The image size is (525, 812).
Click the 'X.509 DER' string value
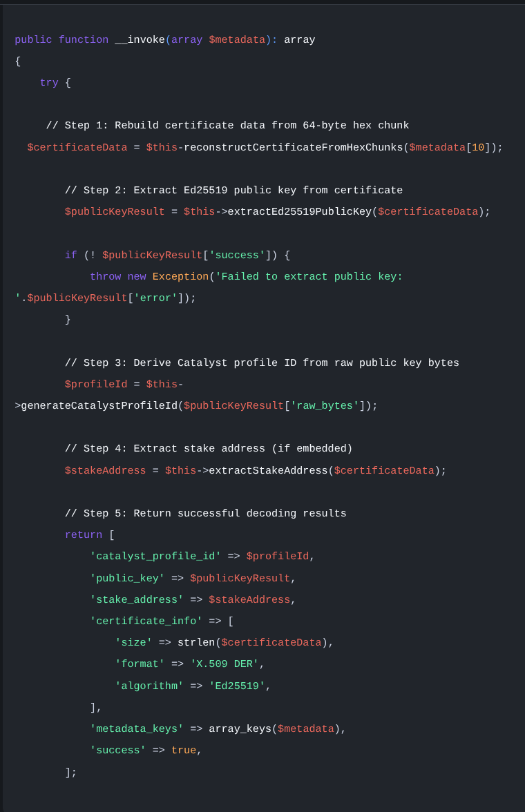click(225, 664)
